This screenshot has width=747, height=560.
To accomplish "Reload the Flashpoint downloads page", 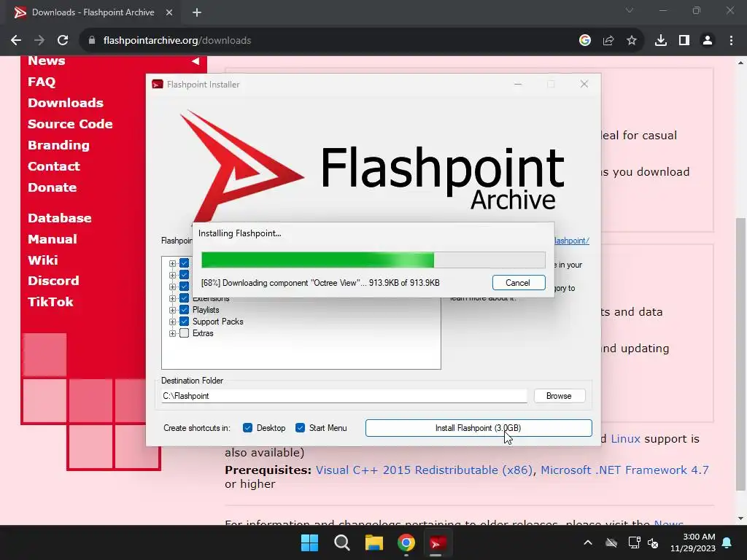I will tap(63, 41).
